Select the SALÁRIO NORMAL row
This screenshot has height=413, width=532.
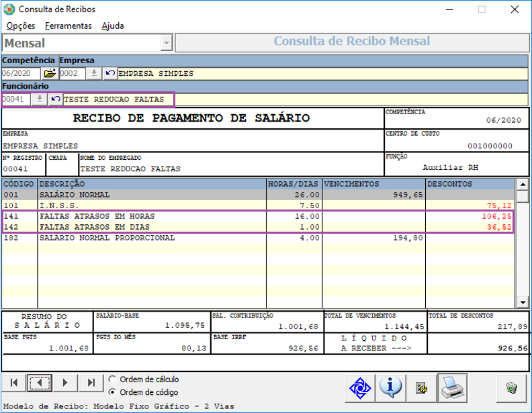pyautogui.click(x=258, y=195)
